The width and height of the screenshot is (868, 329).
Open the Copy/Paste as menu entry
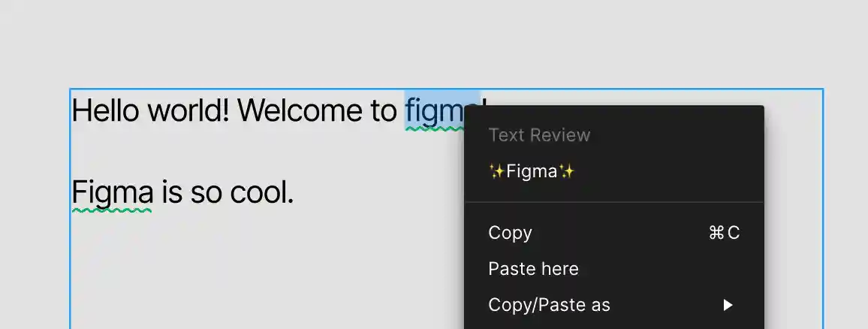click(549, 305)
